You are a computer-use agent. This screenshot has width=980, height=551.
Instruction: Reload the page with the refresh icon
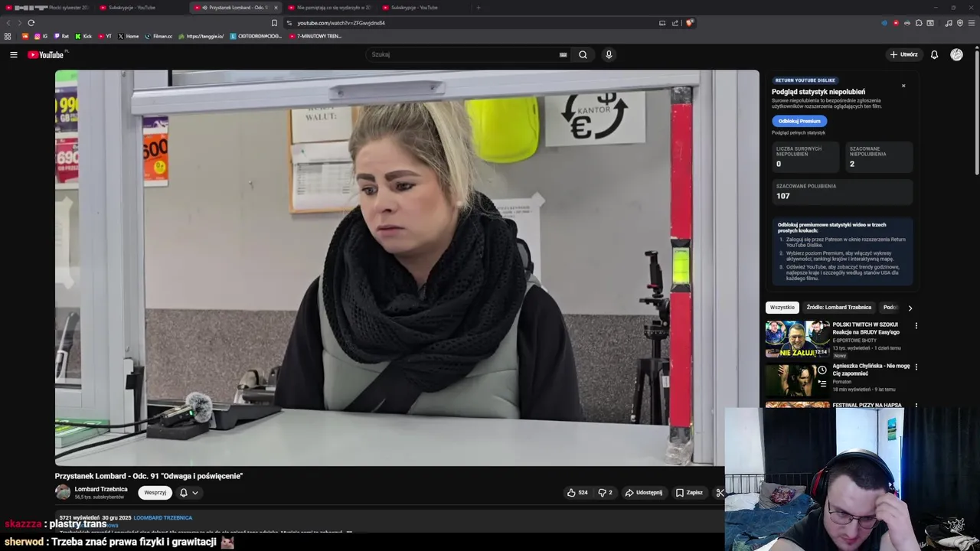tap(31, 23)
